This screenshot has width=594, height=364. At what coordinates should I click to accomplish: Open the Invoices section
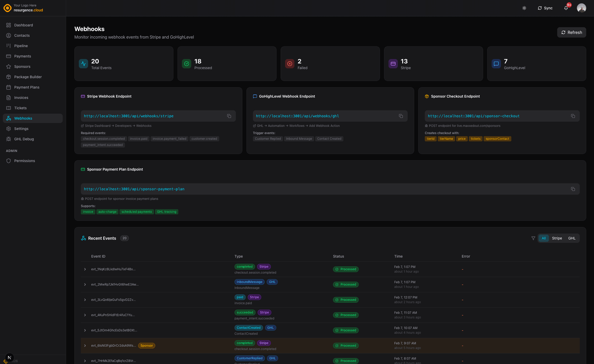coord(21,98)
